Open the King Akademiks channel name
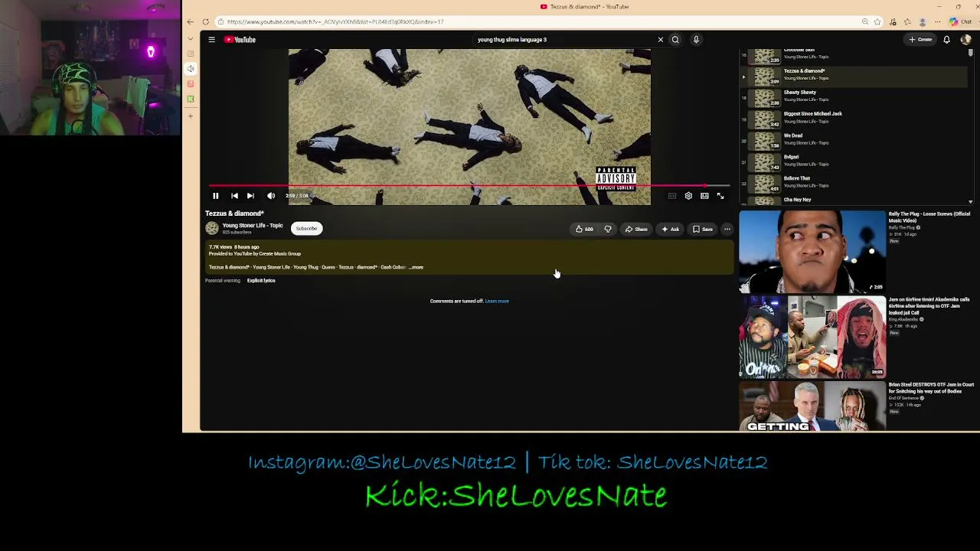 click(x=903, y=320)
